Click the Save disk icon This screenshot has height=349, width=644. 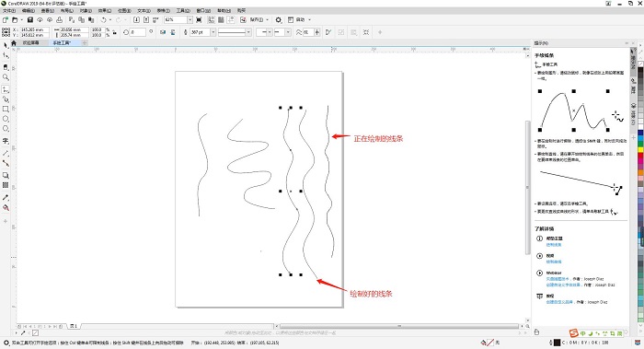[30, 19]
